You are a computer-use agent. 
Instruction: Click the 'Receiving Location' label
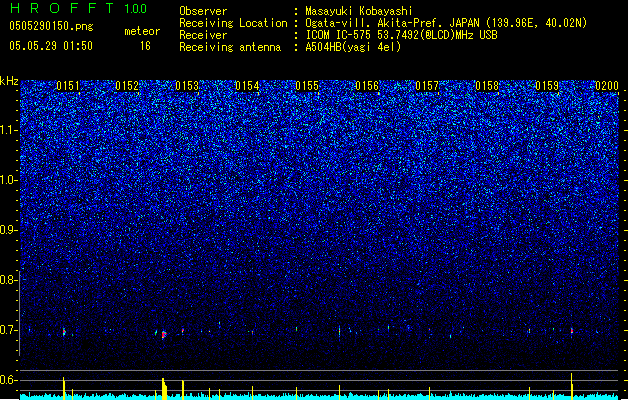tap(233, 23)
